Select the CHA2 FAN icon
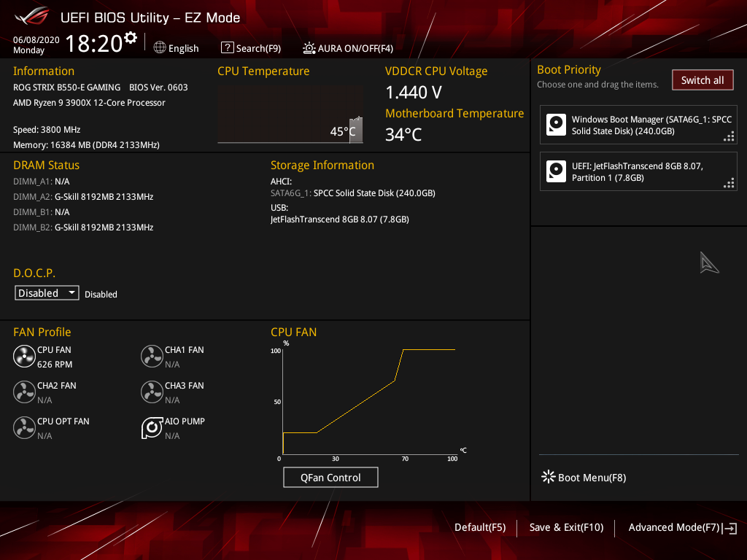Screen dimensions: 747x560 [x=24, y=392]
